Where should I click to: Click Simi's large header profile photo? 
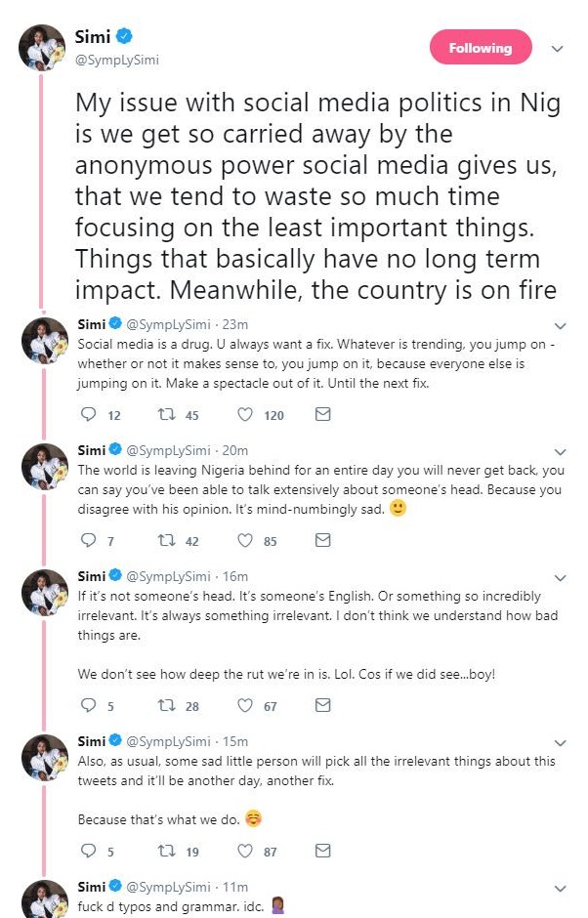(43, 48)
